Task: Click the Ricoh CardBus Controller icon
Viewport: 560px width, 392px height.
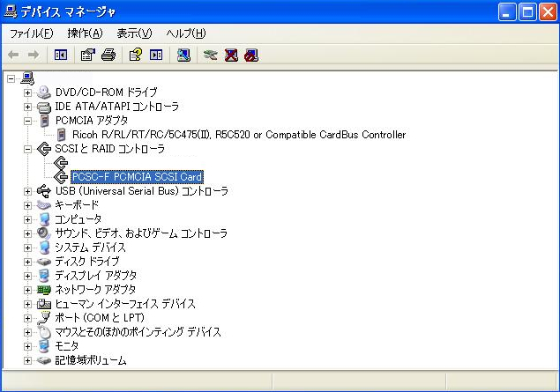Action: pos(62,135)
